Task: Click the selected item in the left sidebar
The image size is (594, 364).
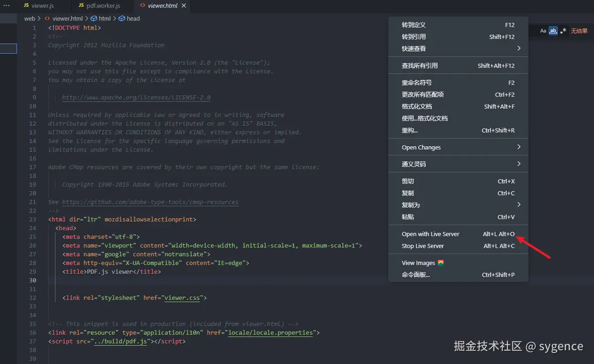Action: 8,48
